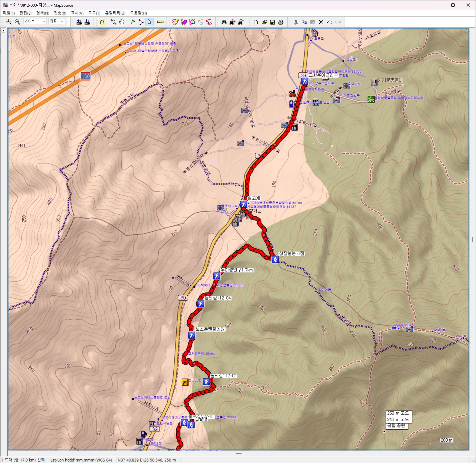Click the receive from device icon

[87, 22]
